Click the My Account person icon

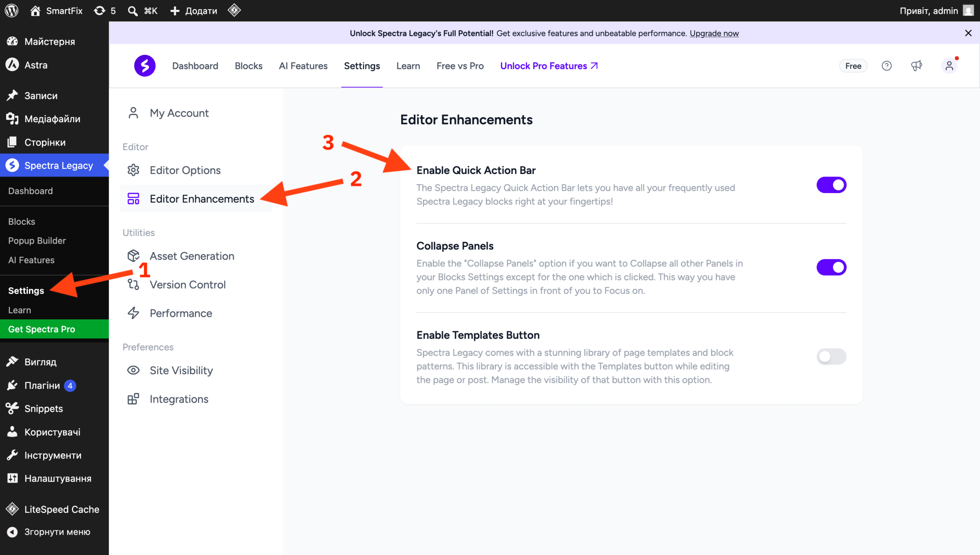(x=133, y=113)
